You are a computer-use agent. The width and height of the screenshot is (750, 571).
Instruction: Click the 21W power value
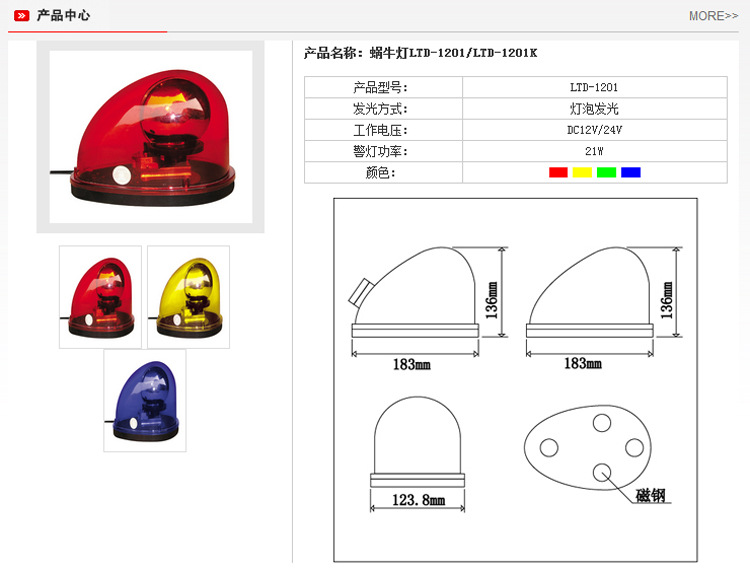click(595, 151)
